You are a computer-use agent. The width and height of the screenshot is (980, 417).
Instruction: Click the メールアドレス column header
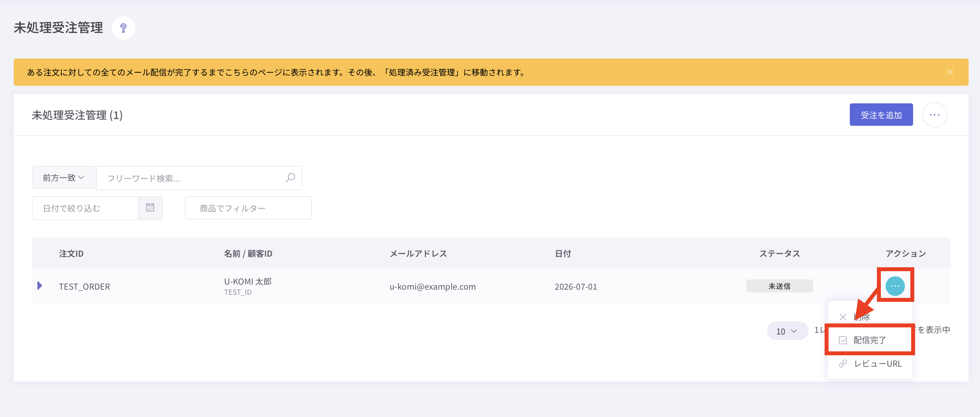click(418, 254)
